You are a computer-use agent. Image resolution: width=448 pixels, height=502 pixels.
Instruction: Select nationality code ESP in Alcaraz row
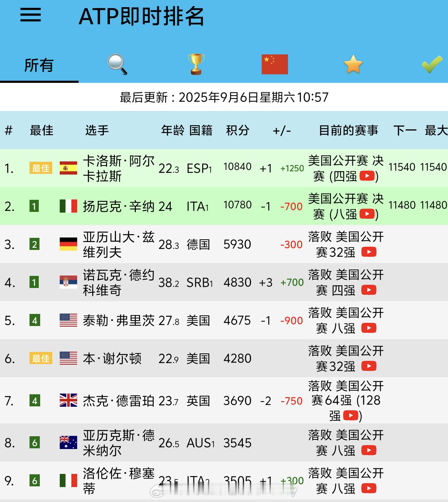pos(199,169)
